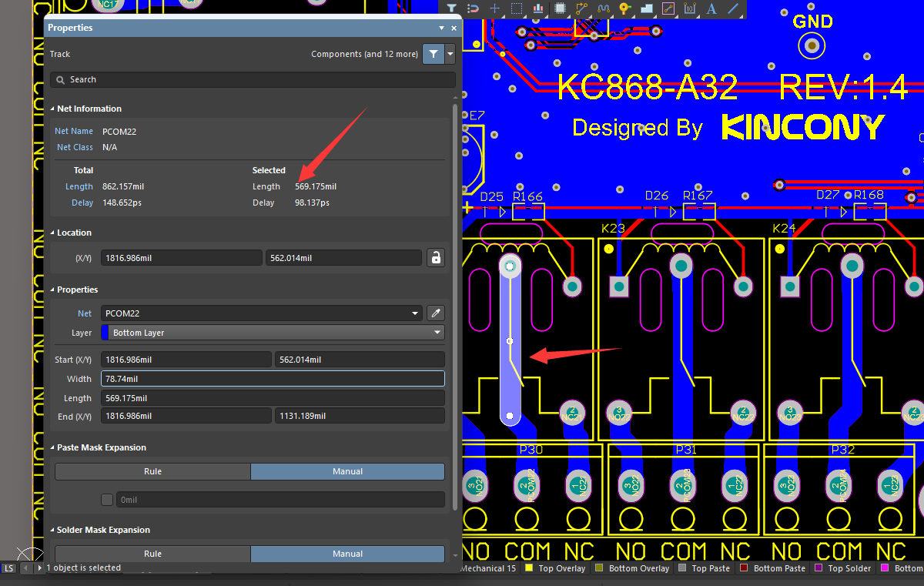Set Solder Mask Expansion to Manual
The height and width of the screenshot is (586, 924).
(347, 554)
